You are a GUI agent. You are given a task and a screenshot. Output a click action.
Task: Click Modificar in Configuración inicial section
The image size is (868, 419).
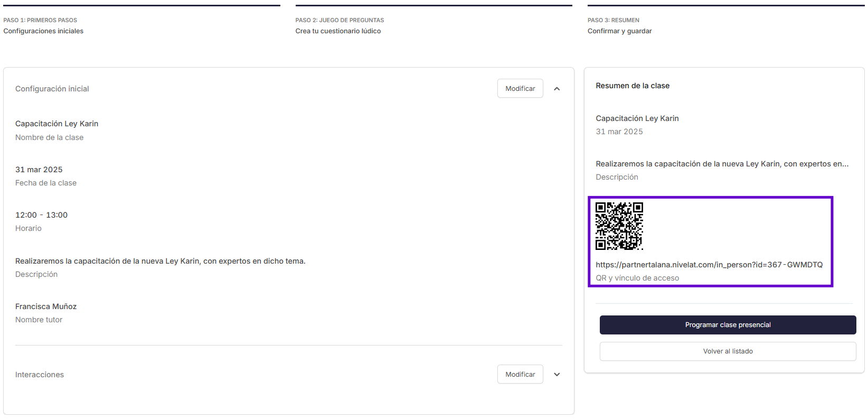[x=520, y=88]
